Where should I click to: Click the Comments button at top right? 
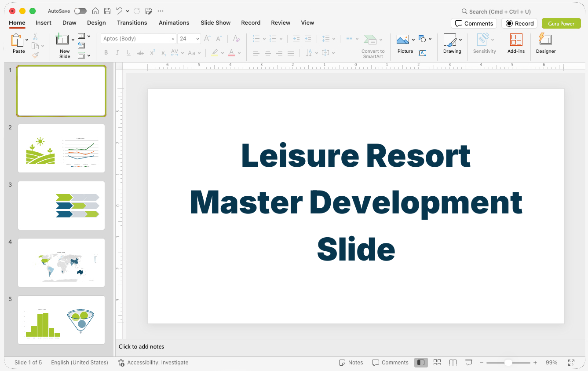coord(474,23)
